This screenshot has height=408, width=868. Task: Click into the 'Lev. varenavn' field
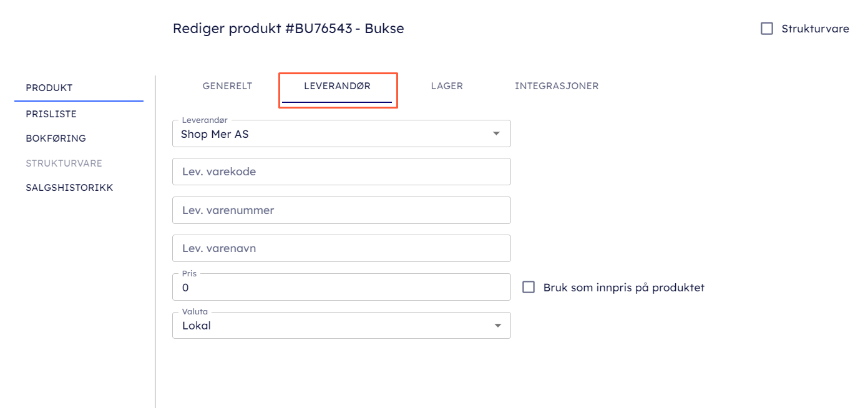(x=341, y=248)
